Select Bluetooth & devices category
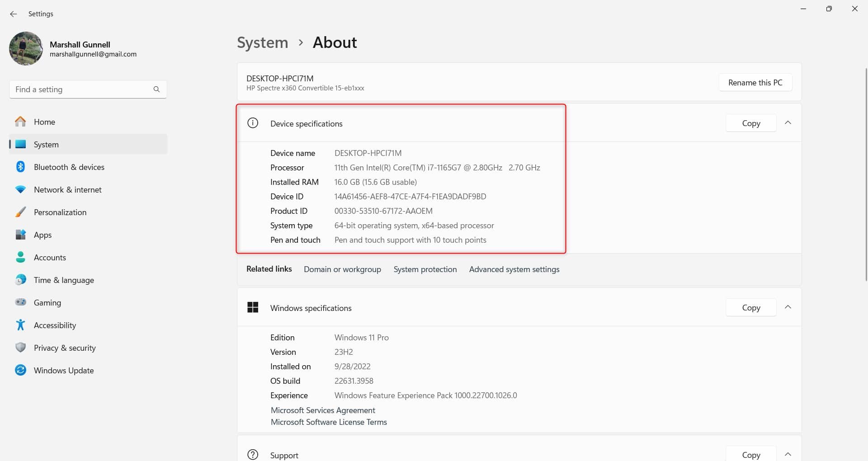Viewport: 868px width, 461px height. click(88, 167)
